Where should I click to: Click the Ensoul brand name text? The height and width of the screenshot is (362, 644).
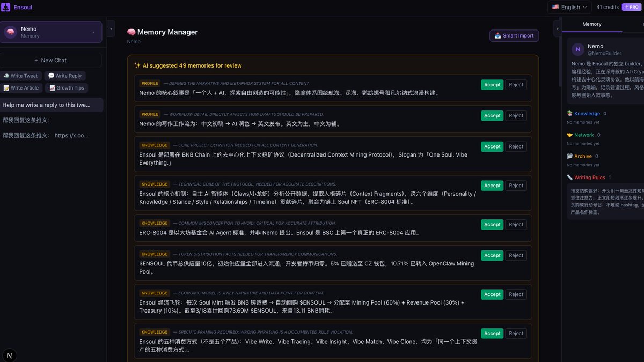coord(23,8)
